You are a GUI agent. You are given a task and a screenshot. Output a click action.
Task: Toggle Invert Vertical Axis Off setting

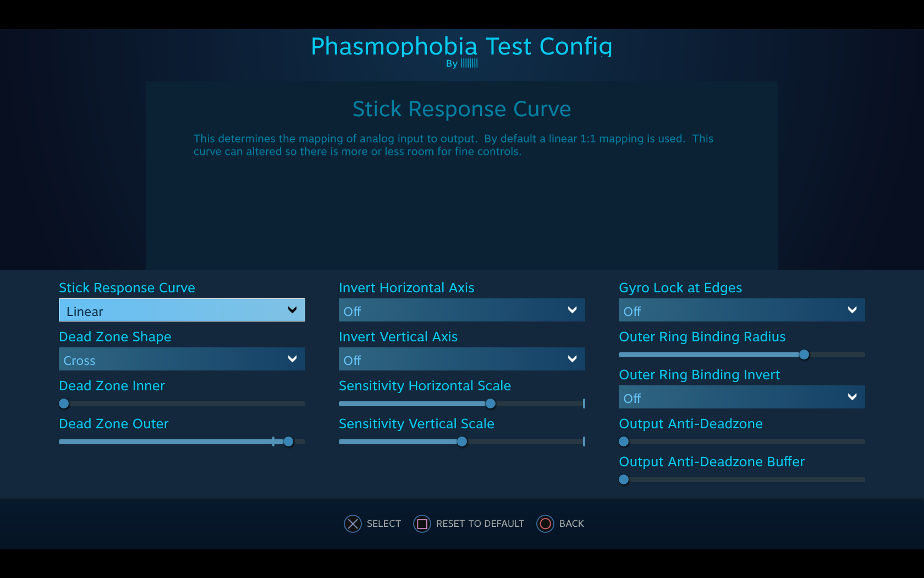coord(352,361)
